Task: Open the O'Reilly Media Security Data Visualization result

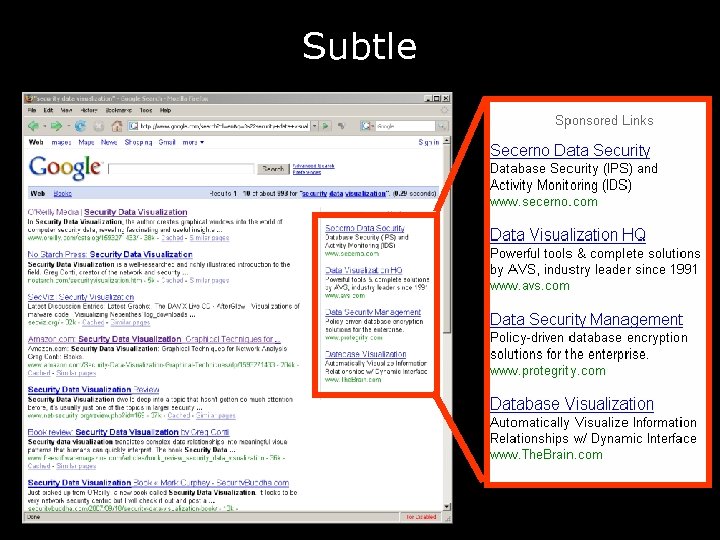Action: [x=107, y=212]
